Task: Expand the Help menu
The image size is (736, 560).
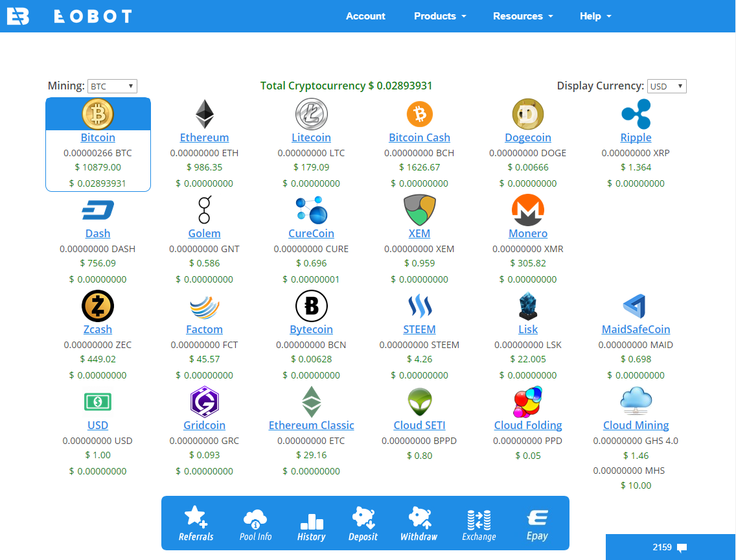Action: click(x=595, y=16)
